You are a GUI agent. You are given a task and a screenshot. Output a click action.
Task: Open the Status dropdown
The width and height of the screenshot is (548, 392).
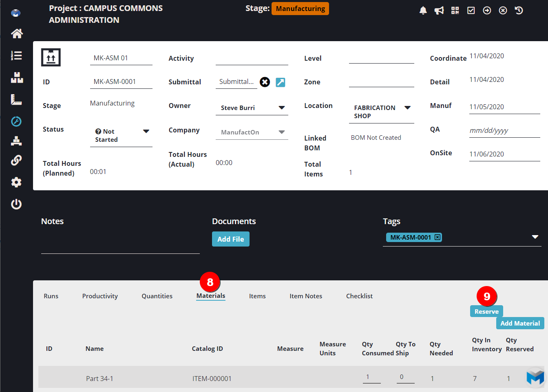coord(146,132)
